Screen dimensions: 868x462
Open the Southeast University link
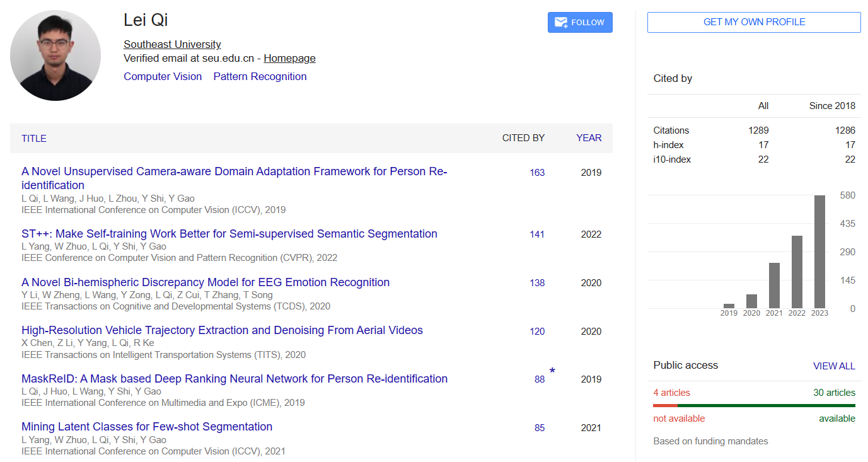(172, 44)
